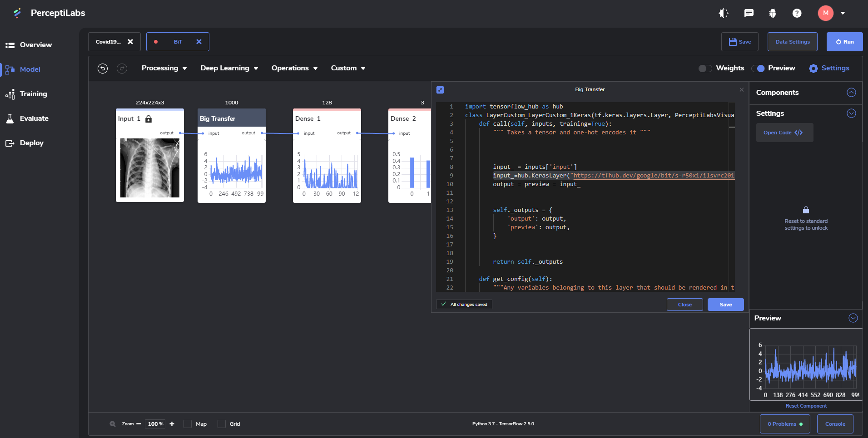Enable the Map checkbox
868x438 pixels.
[x=188, y=424]
